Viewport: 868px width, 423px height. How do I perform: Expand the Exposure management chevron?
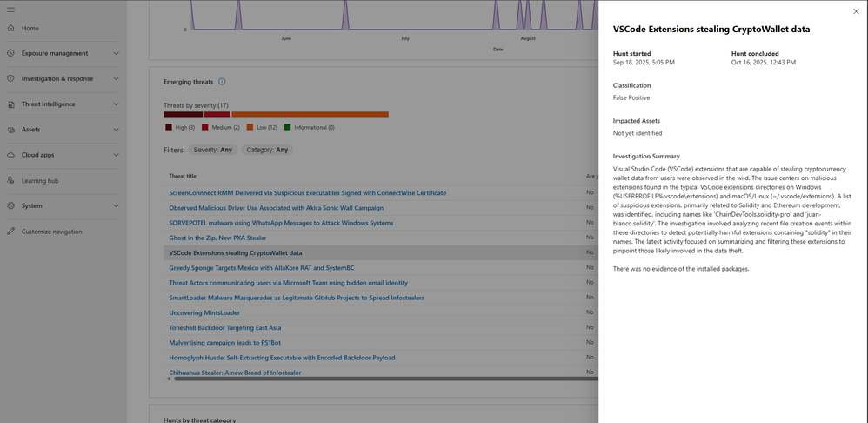pos(116,54)
